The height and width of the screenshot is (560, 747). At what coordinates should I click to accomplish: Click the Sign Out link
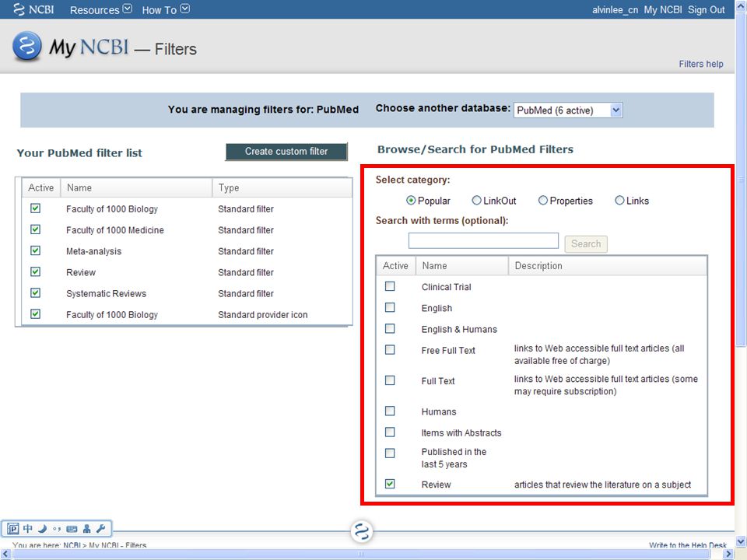(x=706, y=9)
